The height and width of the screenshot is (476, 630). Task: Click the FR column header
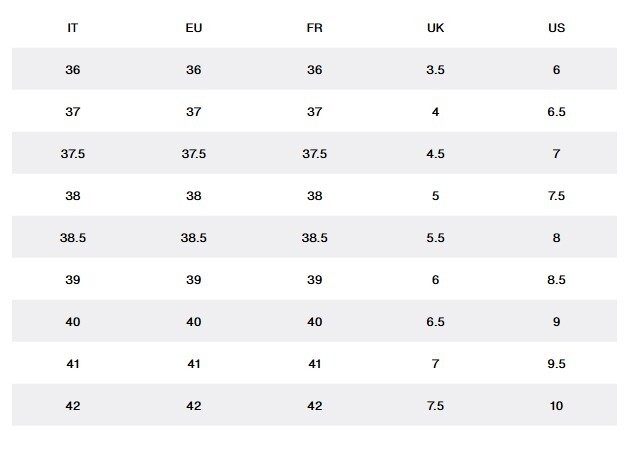[x=315, y=28]
